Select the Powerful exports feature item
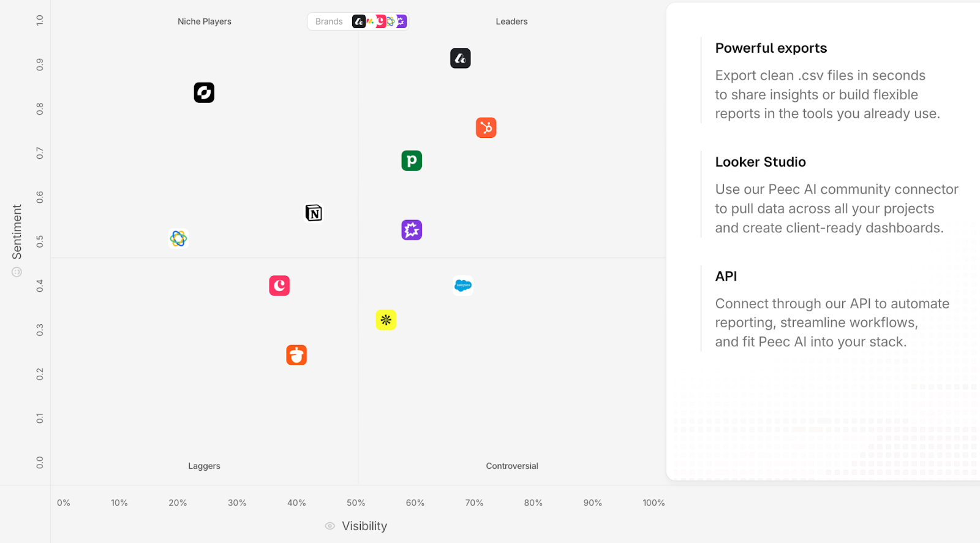 coord(771,48)
